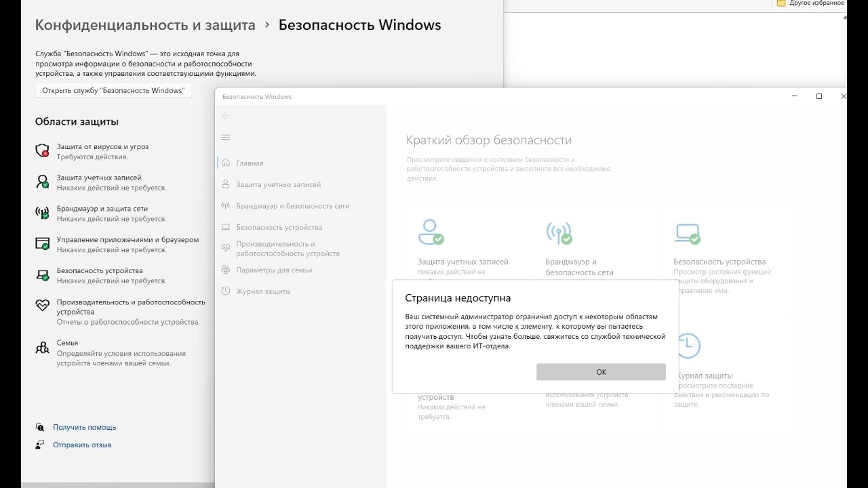Screen dimensions: 868x488
Task: Click the account protection tile icon on the overview
Action: [x=431, y=232]
